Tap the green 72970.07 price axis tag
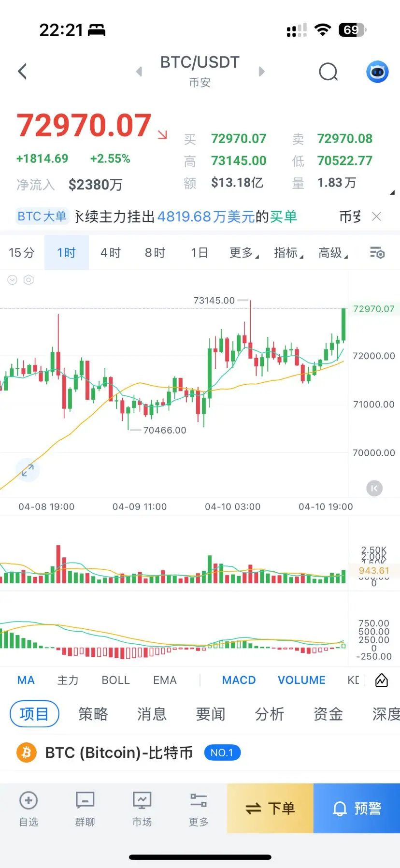400x868 pixels. coord(374,309)
